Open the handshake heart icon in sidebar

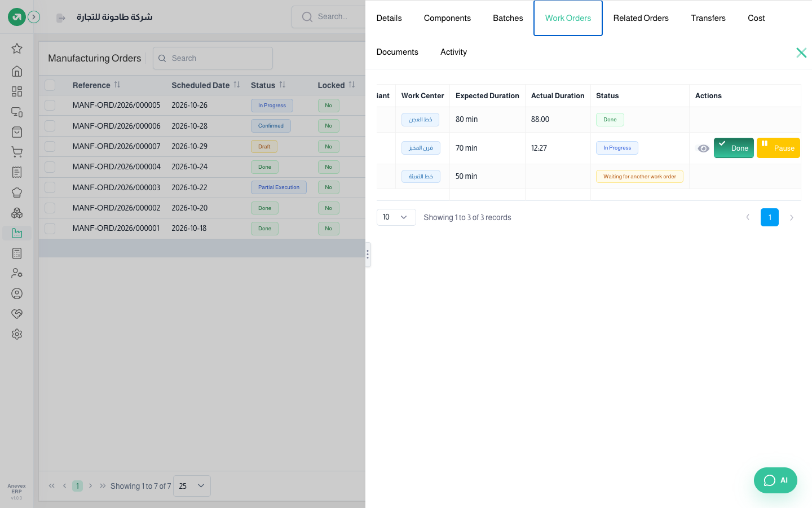(17, 314)
